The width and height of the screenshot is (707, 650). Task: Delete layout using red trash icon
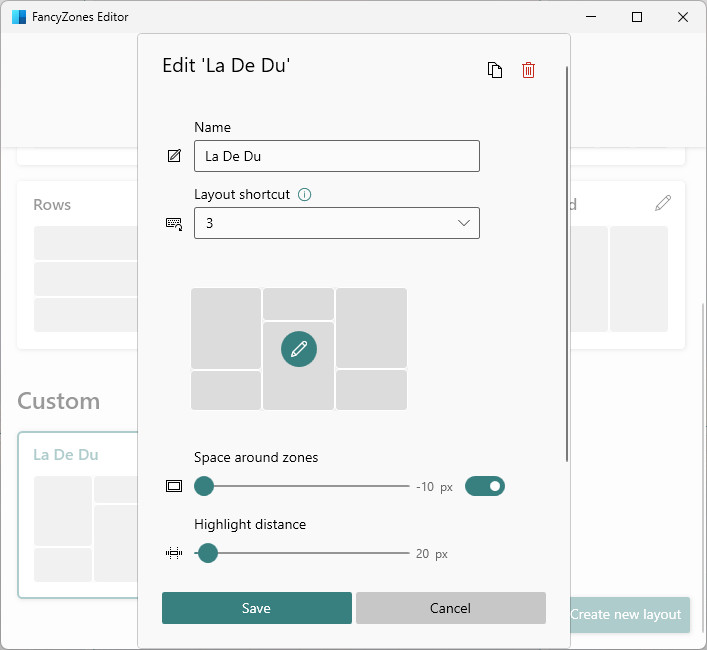(528, 70)
